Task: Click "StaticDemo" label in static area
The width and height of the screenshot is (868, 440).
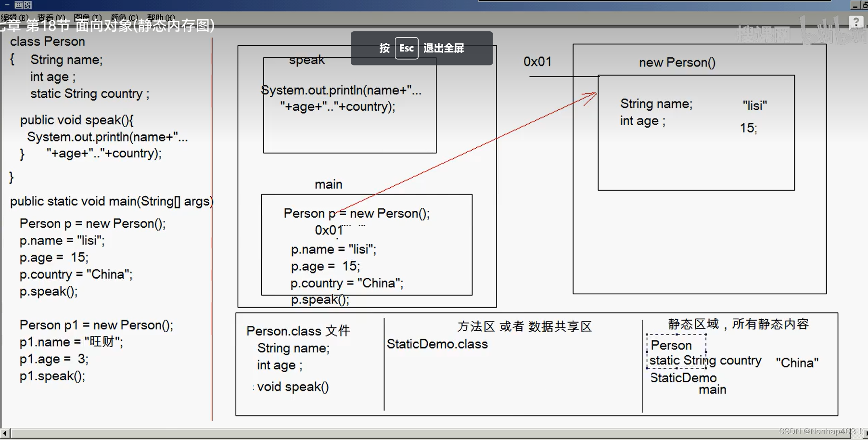Action: [684, 378]
